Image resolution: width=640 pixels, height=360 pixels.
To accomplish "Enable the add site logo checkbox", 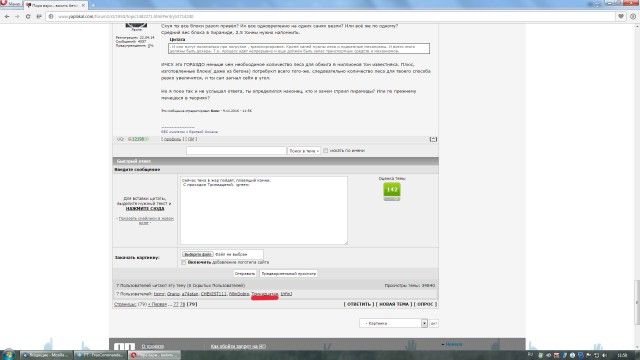I will 184,262.
